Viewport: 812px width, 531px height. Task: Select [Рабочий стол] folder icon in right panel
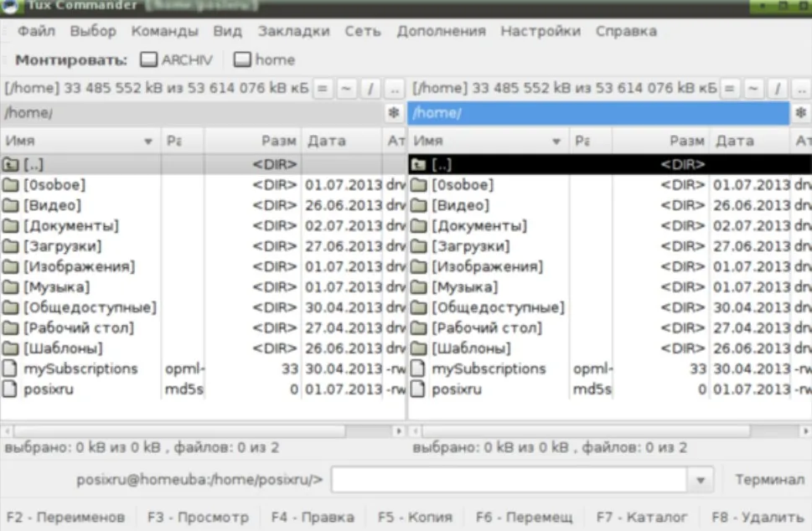418,328
